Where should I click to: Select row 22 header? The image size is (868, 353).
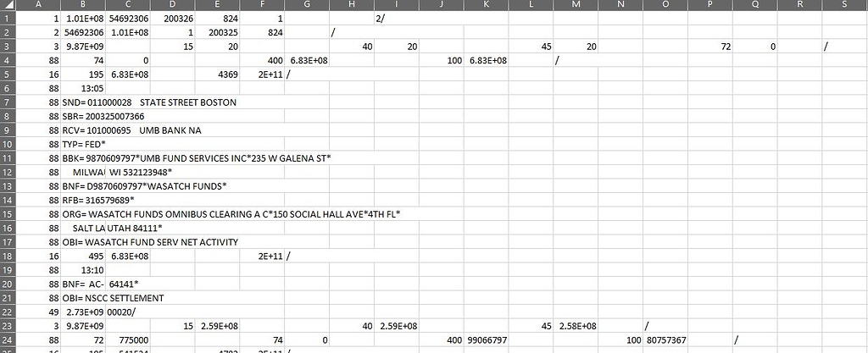click(8, 312)
